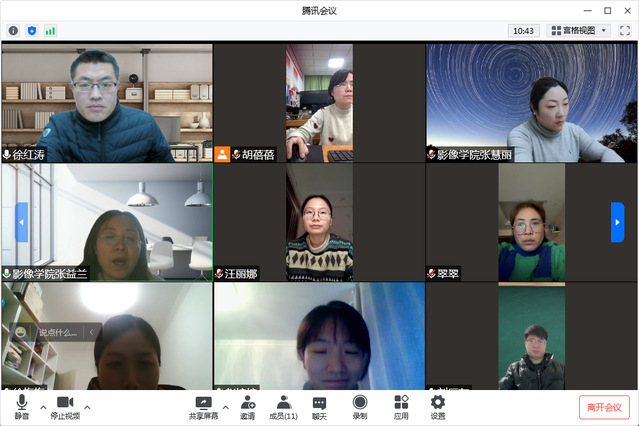Go to next page of participants

point(617,222)
